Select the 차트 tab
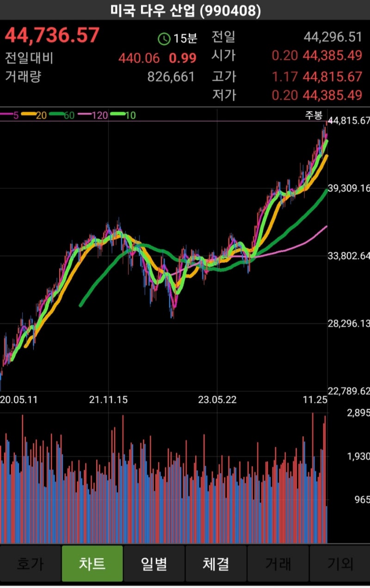Image resolution: width=370 pixels, height=588 pixels. click(92, 564)
